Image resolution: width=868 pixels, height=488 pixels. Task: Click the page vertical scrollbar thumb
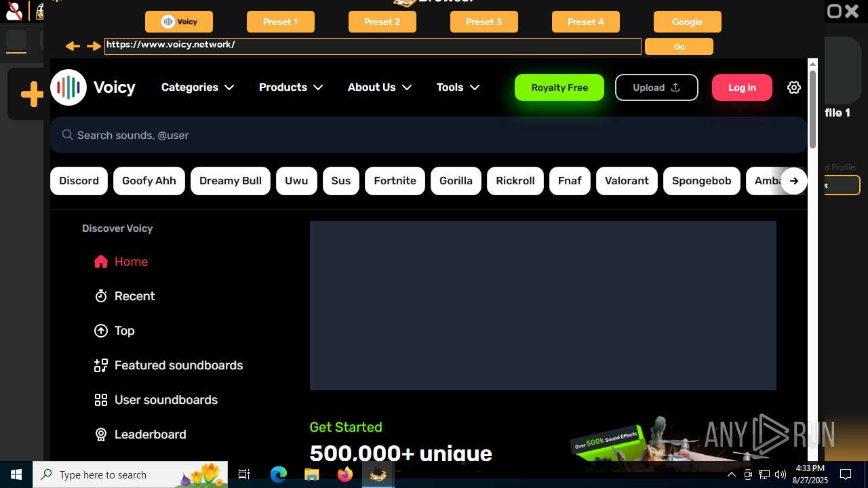coord(812,108)
